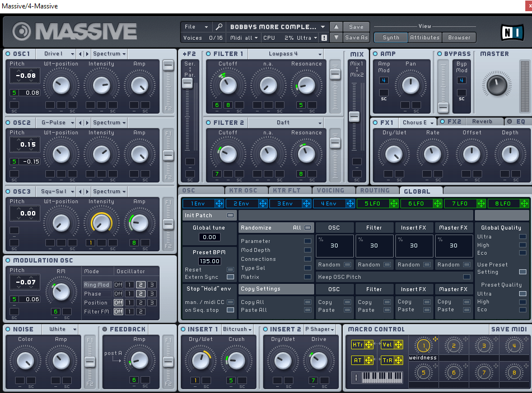
Task: Load the previous preset with up arrow
Action: tap(335, 27)
